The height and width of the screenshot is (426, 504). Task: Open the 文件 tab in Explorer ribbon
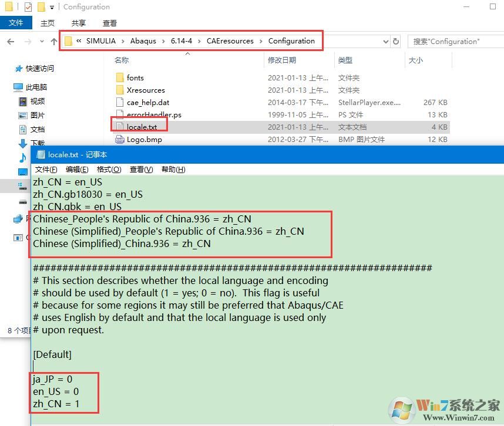16,23
